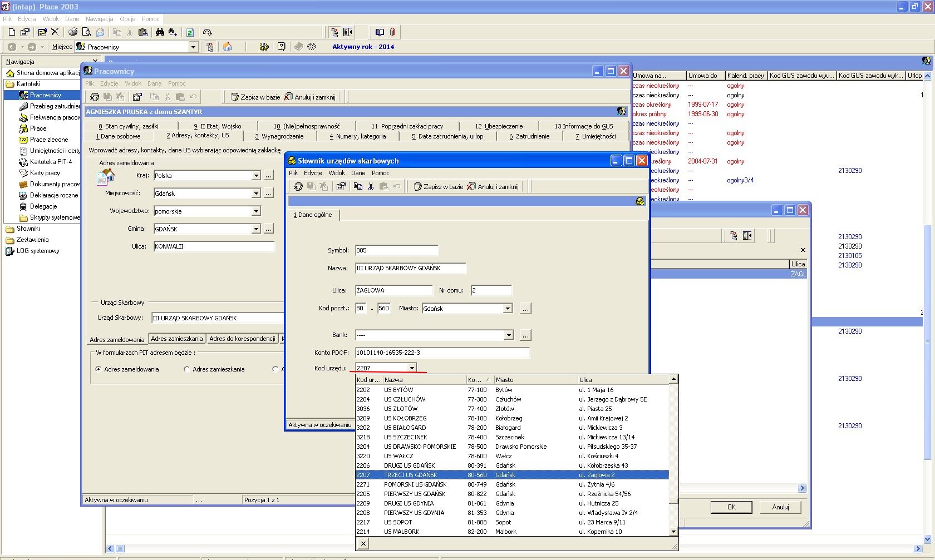Click the OK button

pyautogui.click(x=731, y=507)
